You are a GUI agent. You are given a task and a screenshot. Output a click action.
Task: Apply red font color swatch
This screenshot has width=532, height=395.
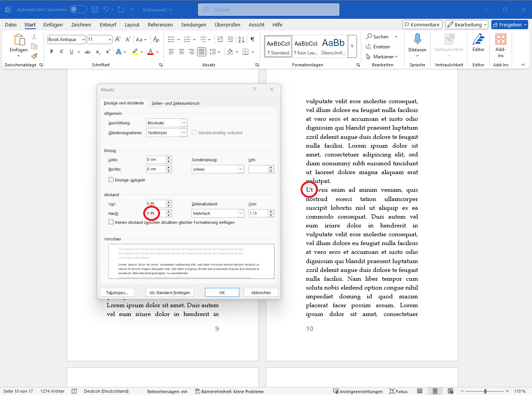coord(150,52)
